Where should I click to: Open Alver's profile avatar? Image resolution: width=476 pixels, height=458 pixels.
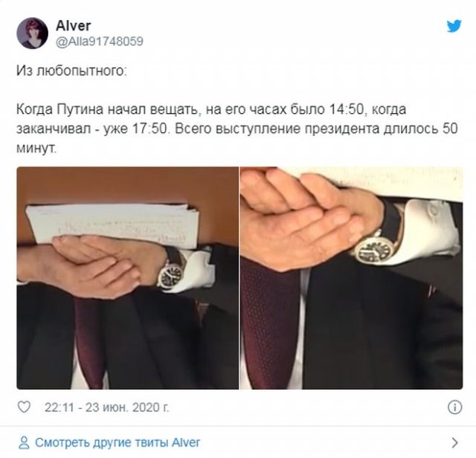click(32, 33)
